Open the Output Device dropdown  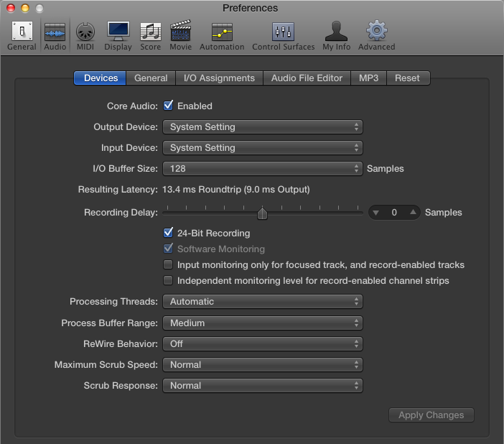pyautogui.click(x=262, y=127)
